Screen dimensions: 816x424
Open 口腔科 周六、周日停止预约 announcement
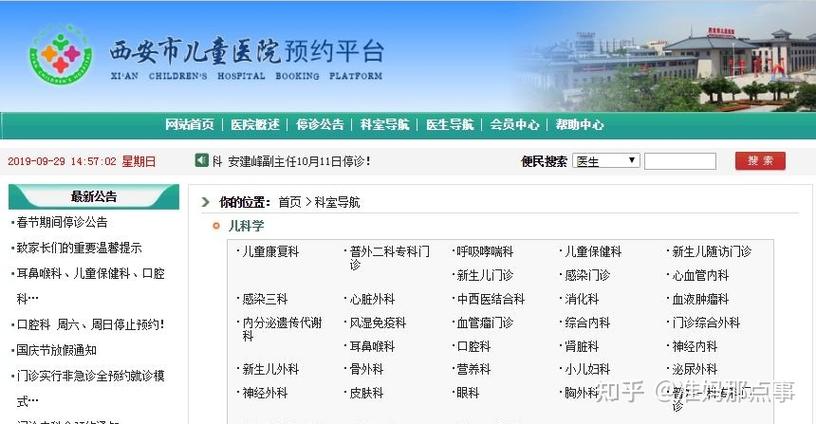(90, 325)
